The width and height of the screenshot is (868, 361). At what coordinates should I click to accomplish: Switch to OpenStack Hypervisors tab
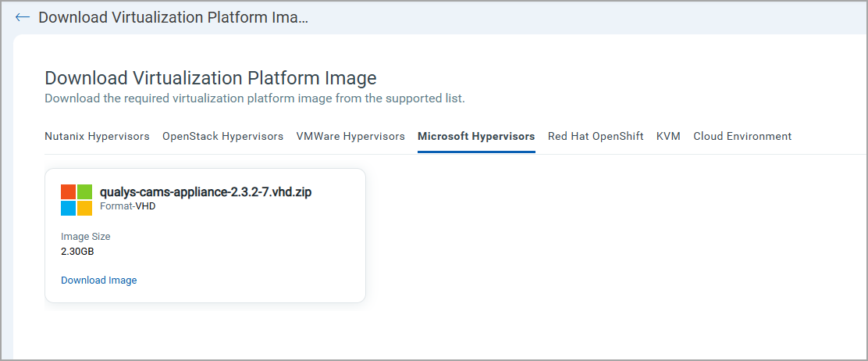[223, 136]
